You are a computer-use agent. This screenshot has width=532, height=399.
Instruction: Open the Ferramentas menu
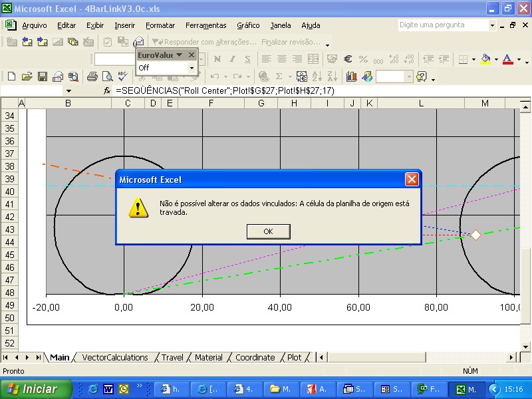coord(205,25)
